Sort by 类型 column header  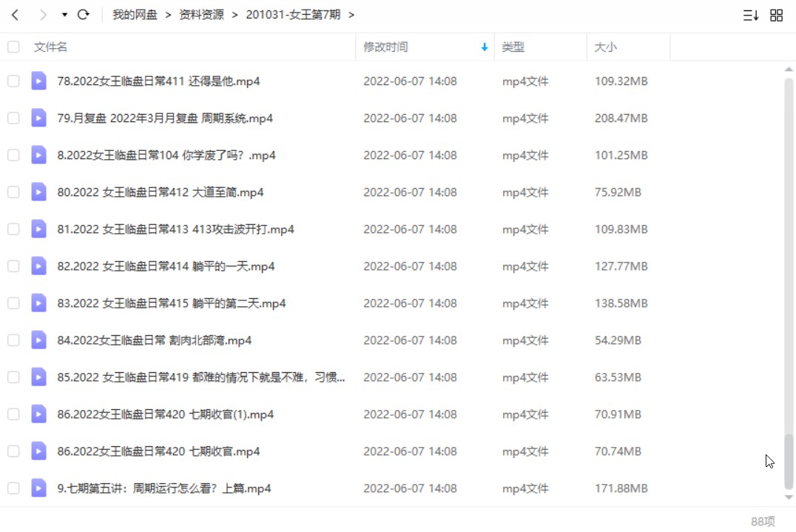click(x=513, y=47)
